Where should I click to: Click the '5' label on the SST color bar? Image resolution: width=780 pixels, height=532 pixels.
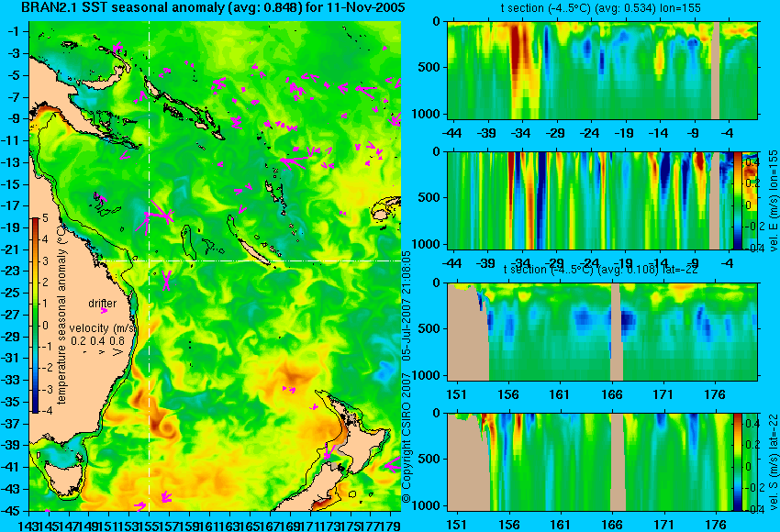coord(46,217)
